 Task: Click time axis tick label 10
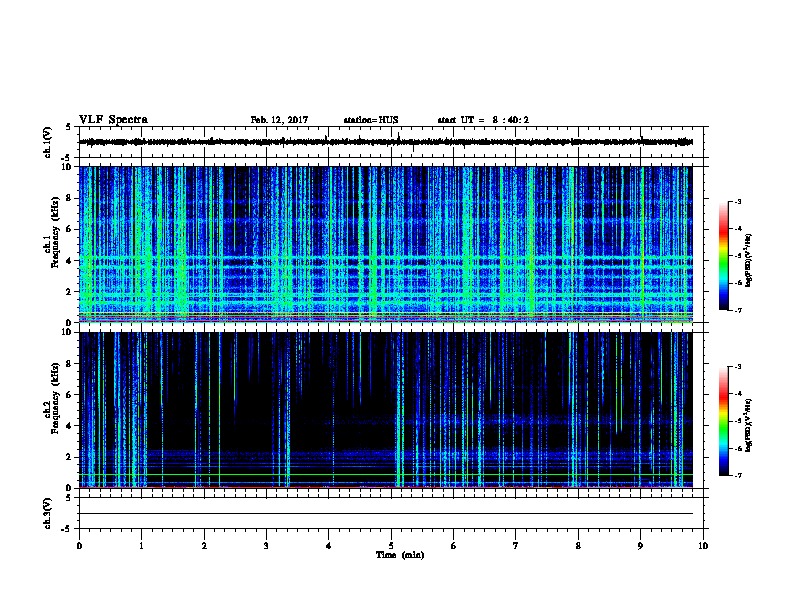pyautogui.click(x=703, y=545)
